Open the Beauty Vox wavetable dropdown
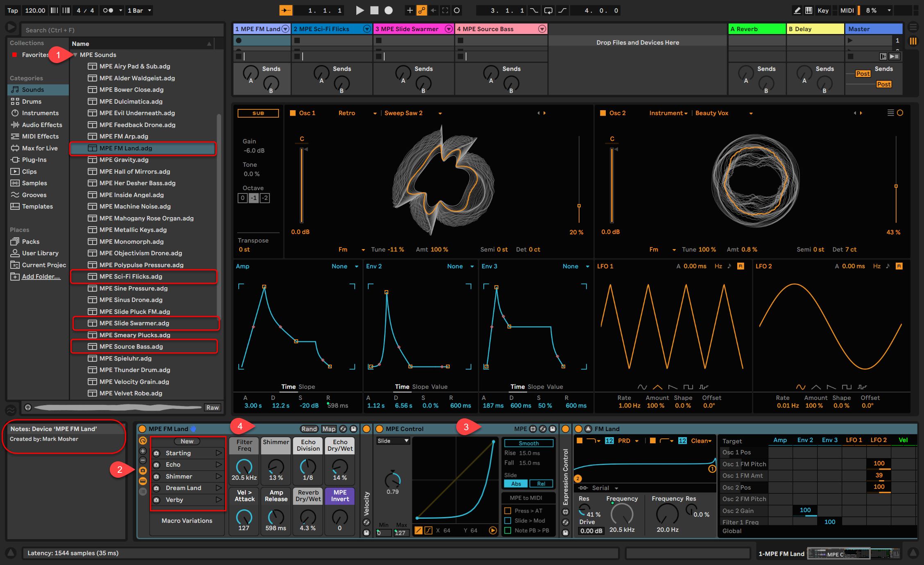 coord(724,113)
